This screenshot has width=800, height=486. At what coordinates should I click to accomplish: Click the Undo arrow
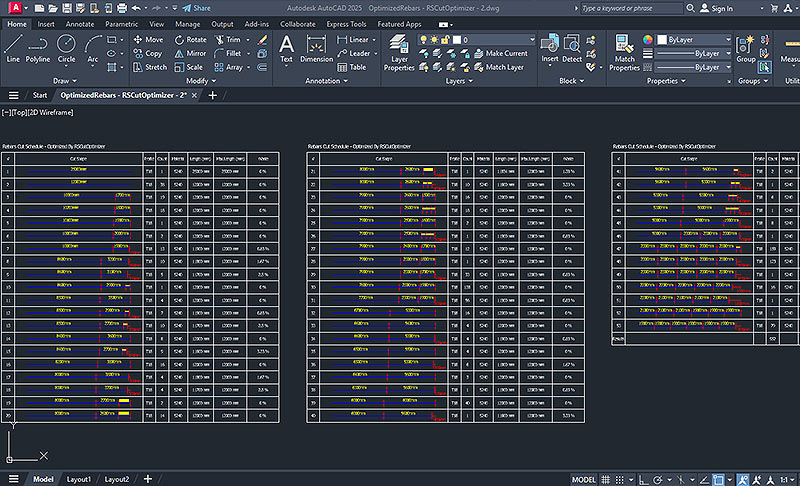point(136,8)
